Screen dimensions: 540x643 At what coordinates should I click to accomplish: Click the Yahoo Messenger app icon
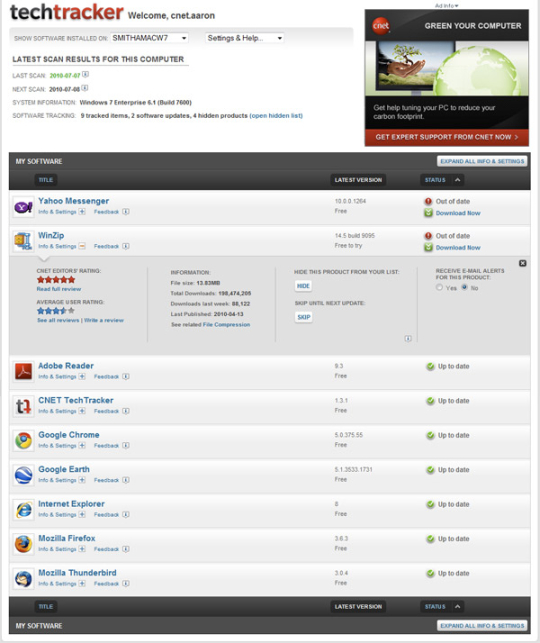coord(23,207)
